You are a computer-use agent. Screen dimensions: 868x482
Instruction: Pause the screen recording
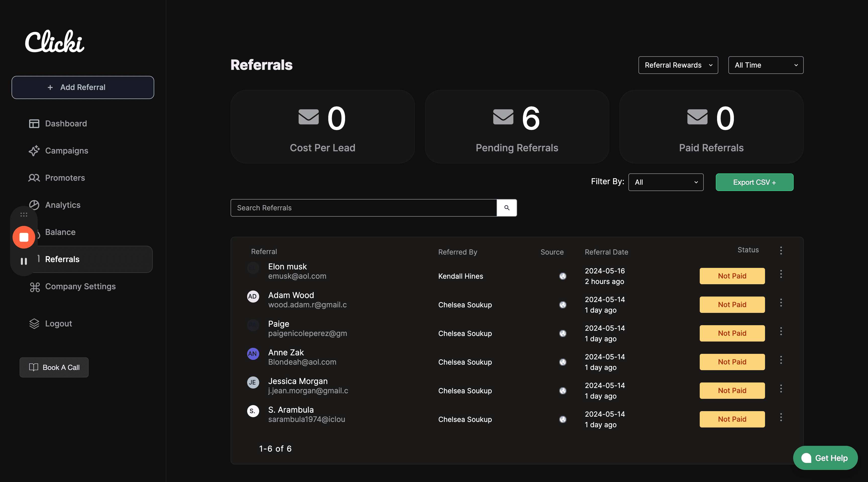click(x=24, y=261)
